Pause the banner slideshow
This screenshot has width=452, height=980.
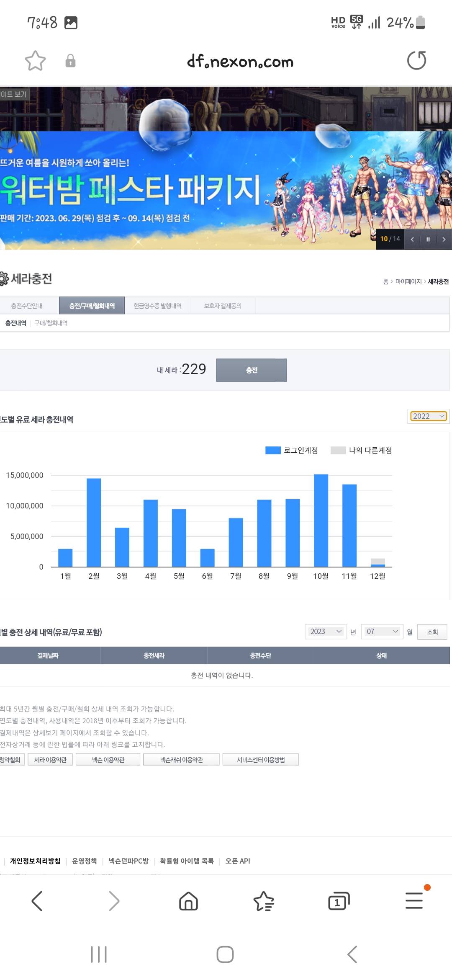coord(428,239)
